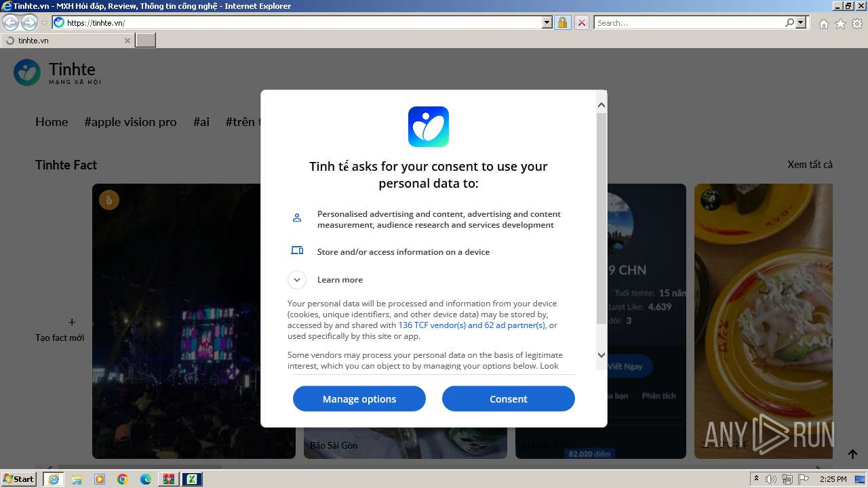Open Internet Explorer taskbar icon
The height and width of the screenshot is (488, 868).
(53, 479)
